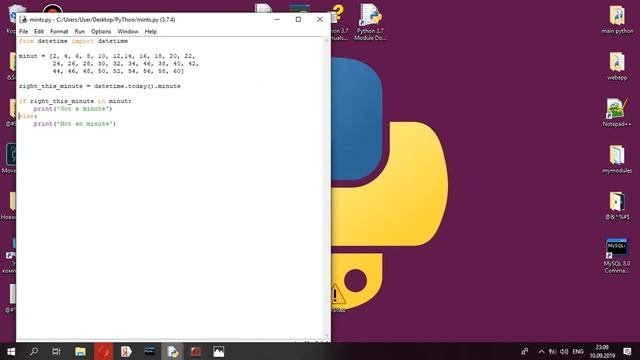Place cursor on 'minut = [2, 4, 6...' line
Viewport: 640px width, 360px height.
pos(107,56)
